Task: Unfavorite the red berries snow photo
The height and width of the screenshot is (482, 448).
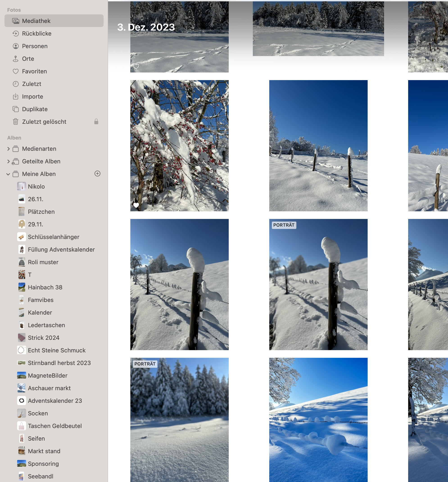Action: (136, 205)
